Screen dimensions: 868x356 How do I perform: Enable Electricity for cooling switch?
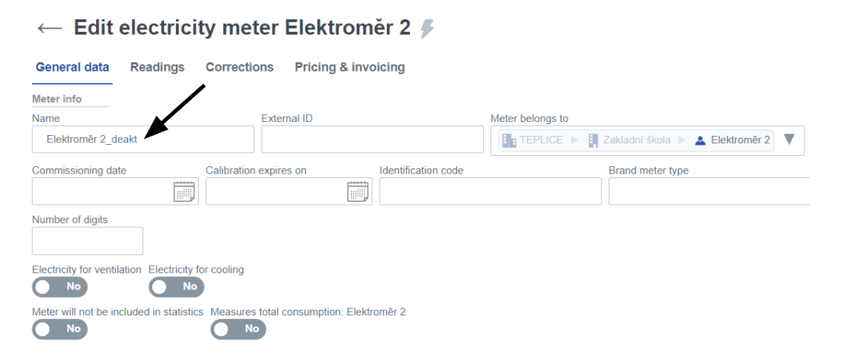(176, 287)
